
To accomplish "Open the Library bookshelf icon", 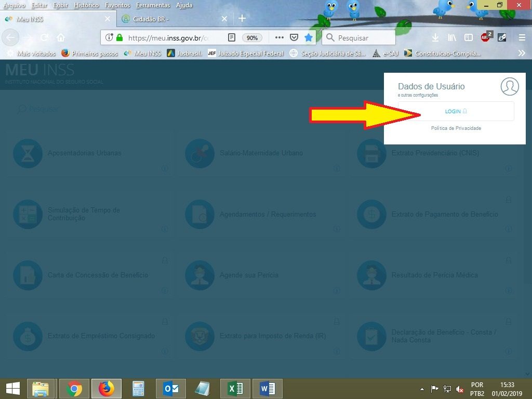I will tap(452, 37).
